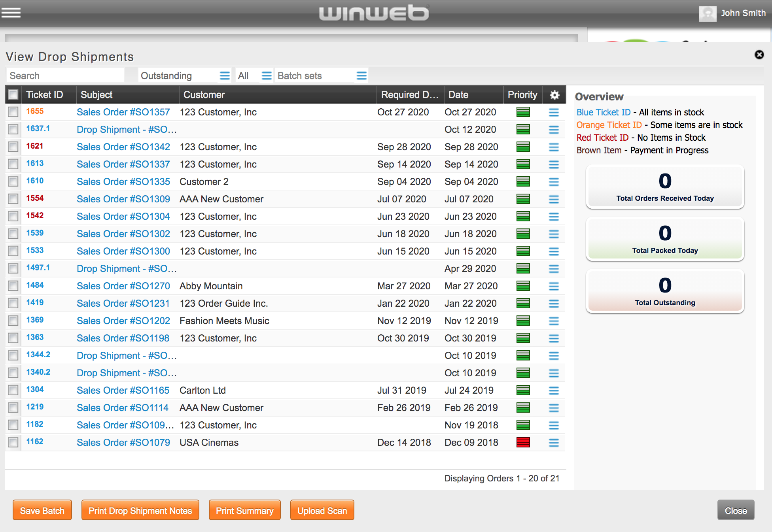Sort by Ticket ID column header
This screenshot has height=532, width=772.
point(44,95)
